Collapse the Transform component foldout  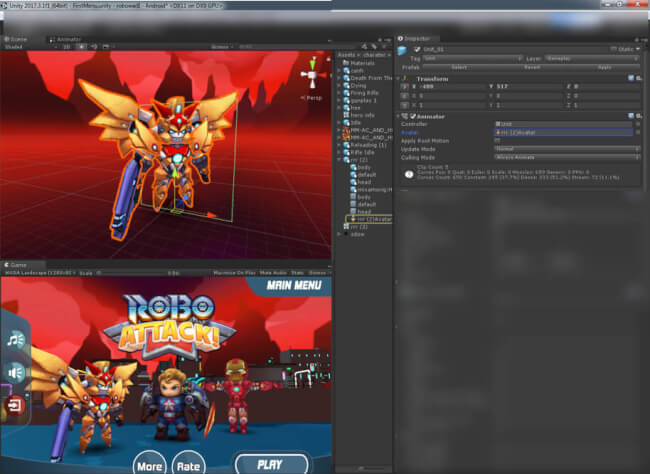(x=400, y=77)
